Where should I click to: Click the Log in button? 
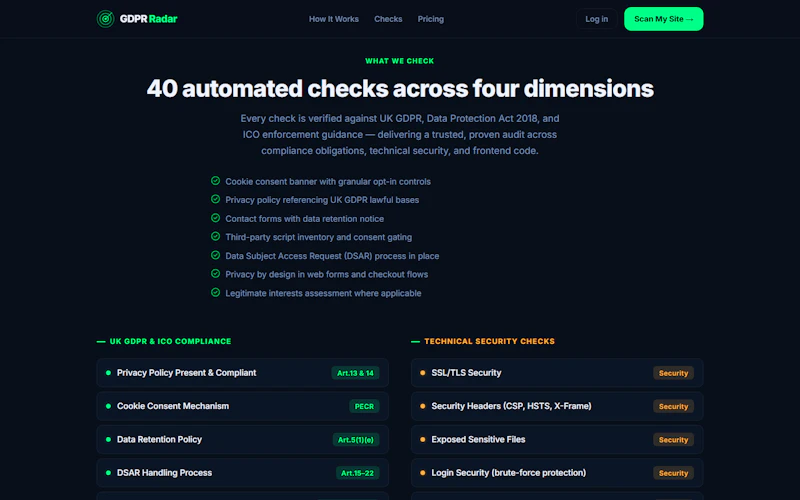596,19
